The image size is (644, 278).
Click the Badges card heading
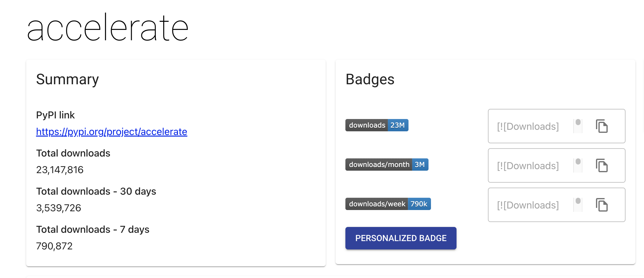pos(370,79)
